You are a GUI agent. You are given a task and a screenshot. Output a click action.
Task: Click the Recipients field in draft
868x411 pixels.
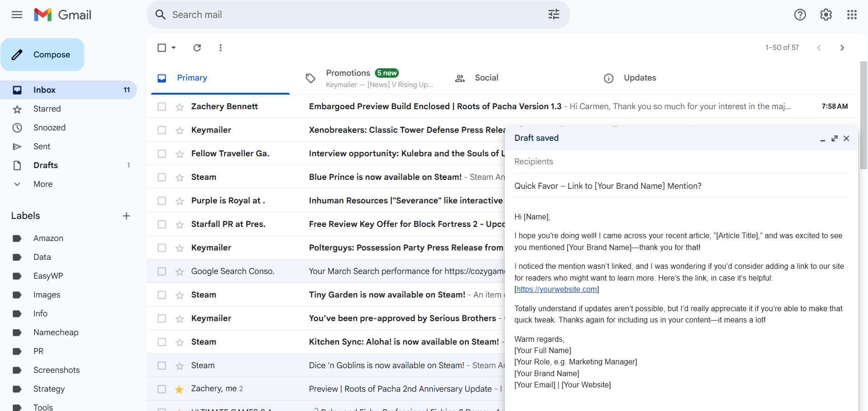(681, 161)
